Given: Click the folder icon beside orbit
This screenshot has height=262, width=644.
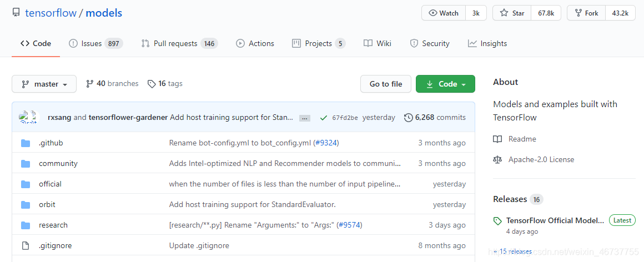Looking at the screenshot, I should [x=26, y=204].
